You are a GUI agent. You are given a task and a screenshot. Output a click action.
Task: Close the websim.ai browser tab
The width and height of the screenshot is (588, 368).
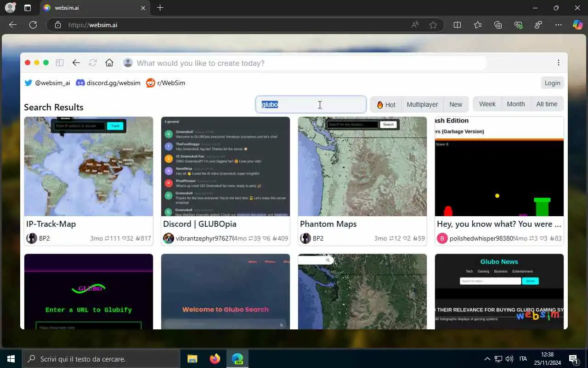tap(143, 8)
